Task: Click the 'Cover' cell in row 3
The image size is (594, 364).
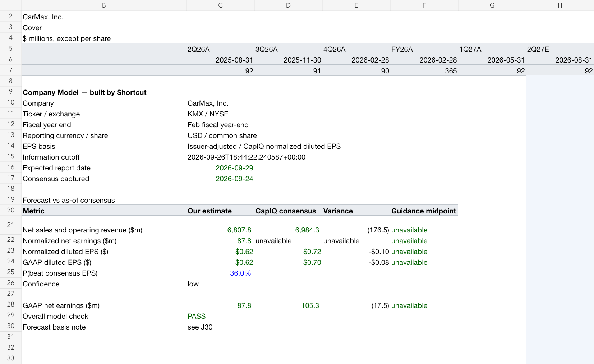Action: tap(104, 28)
